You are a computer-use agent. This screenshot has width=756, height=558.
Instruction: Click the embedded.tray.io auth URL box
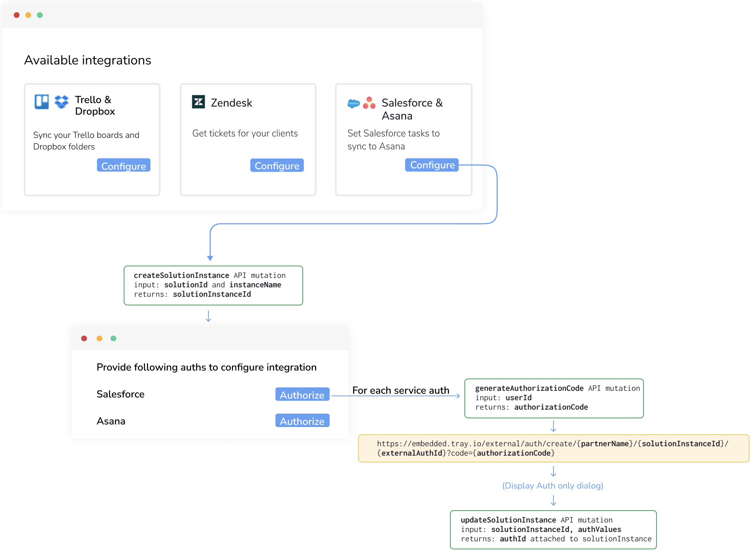tap(553, 448)
